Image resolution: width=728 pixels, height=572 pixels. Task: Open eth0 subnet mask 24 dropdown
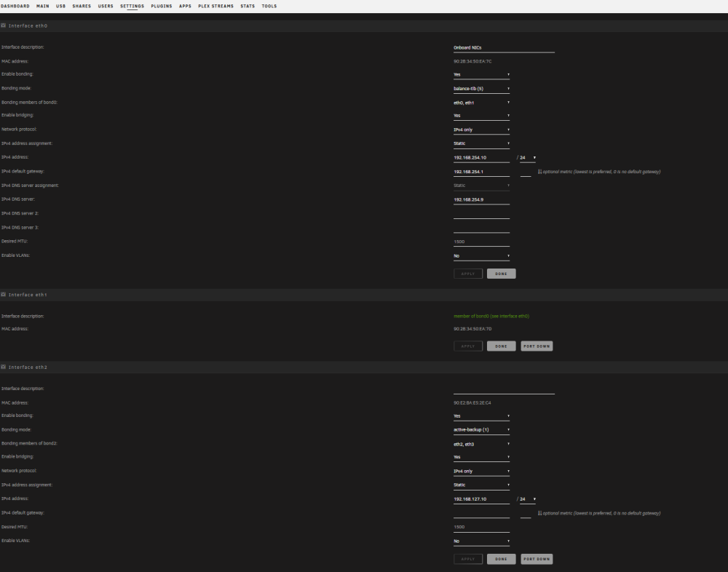(528, 157)
